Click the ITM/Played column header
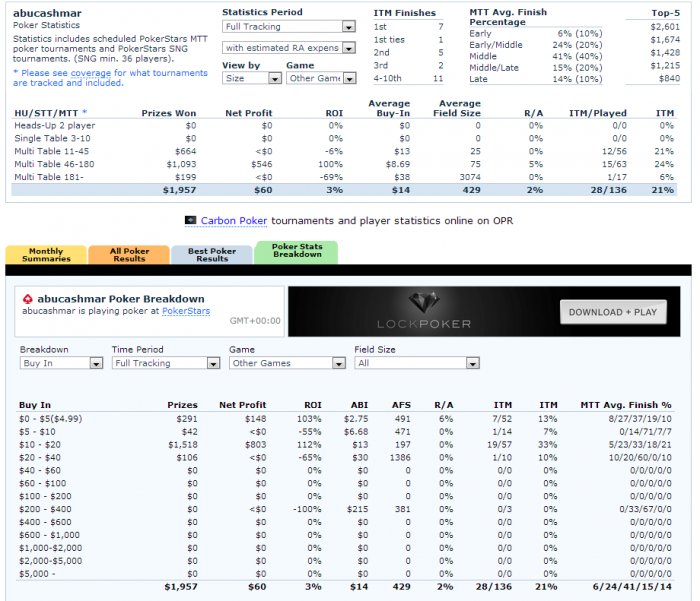The width and height of the screenshot is (700, 601). pyautogui.click(x=598, y=113)
